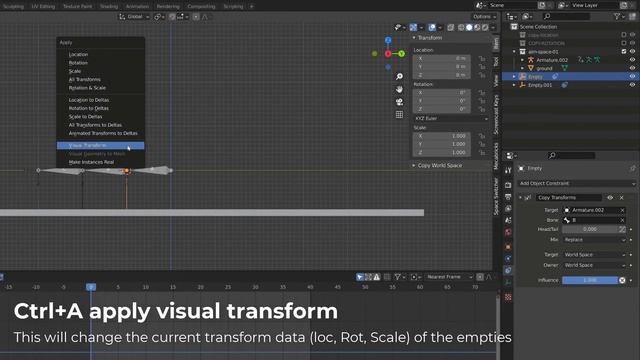Select rendered viewport shading
Image resolution: width=640 pixels, height=360 pixels.
click(x=485, y=27)
